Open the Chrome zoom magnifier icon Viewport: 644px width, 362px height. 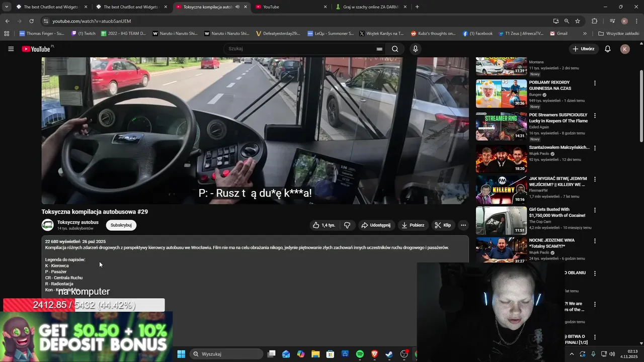click(567, 21)
